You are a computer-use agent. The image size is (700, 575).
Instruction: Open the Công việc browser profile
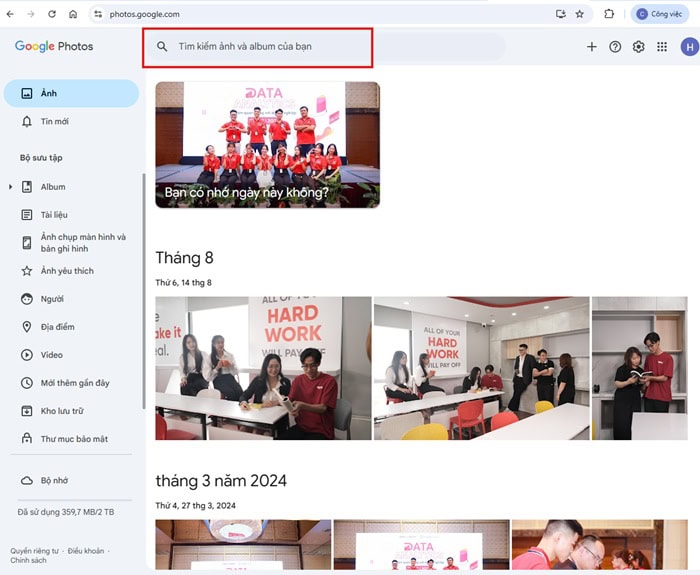pyautogui.click(x=660, y=14)
